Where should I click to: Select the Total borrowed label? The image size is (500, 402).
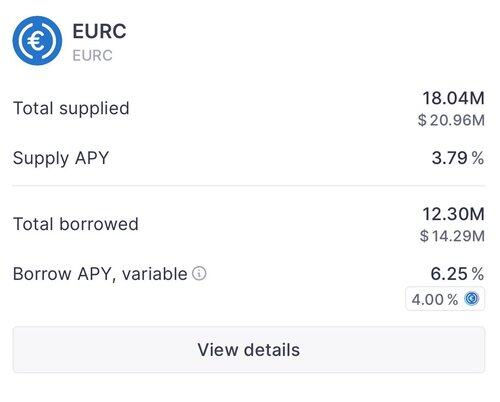tap(76, 224)
